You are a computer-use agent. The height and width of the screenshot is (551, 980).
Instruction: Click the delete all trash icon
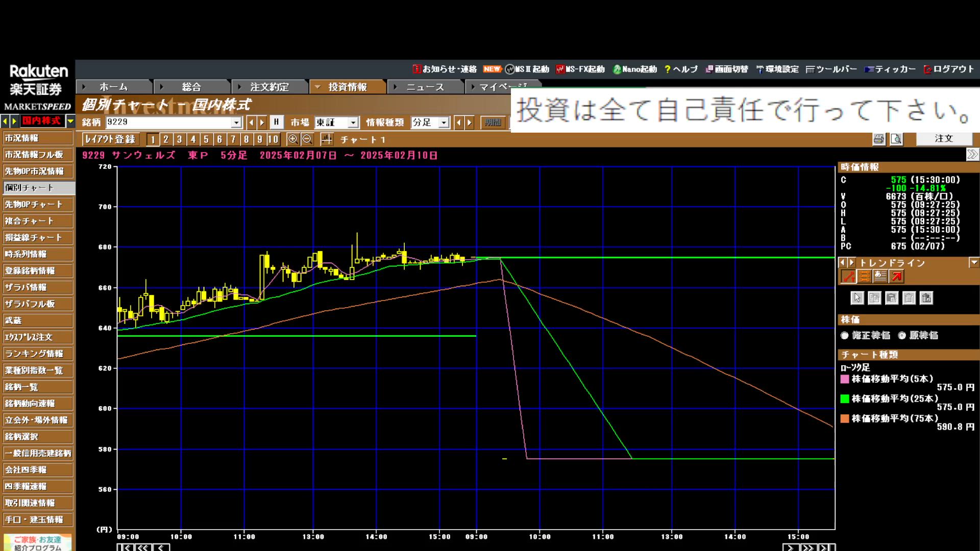click(926, 298)
